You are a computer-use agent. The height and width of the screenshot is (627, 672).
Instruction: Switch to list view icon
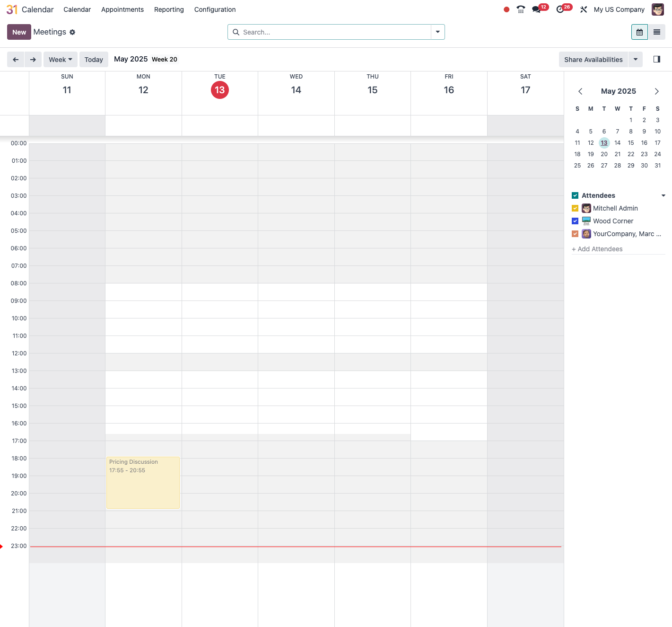657,32
